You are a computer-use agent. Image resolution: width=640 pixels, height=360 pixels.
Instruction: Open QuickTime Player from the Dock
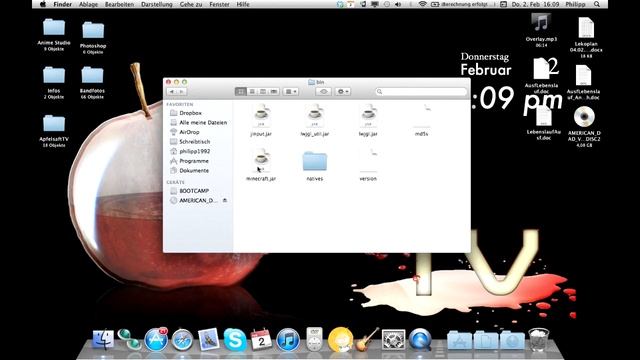[x=420, y=340]
